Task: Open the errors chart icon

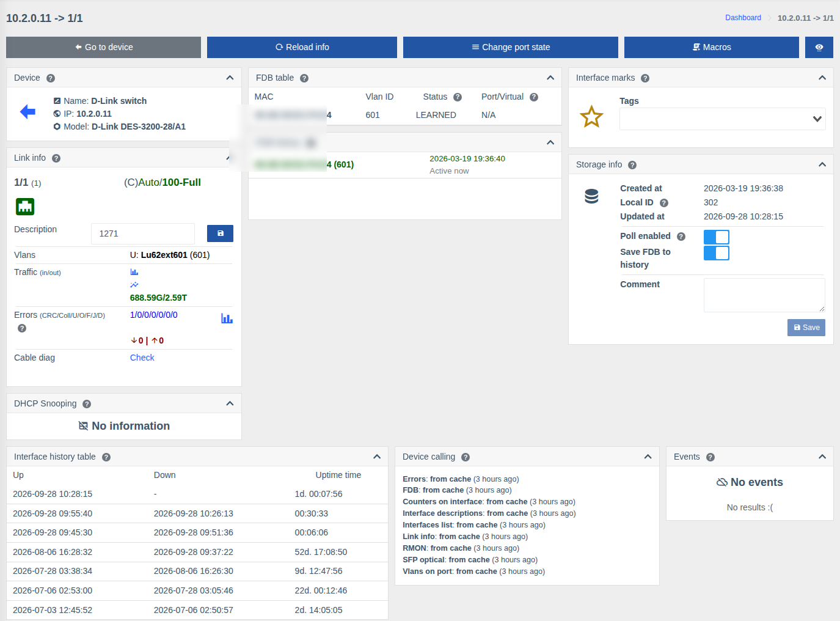Action: coord(227,318)
